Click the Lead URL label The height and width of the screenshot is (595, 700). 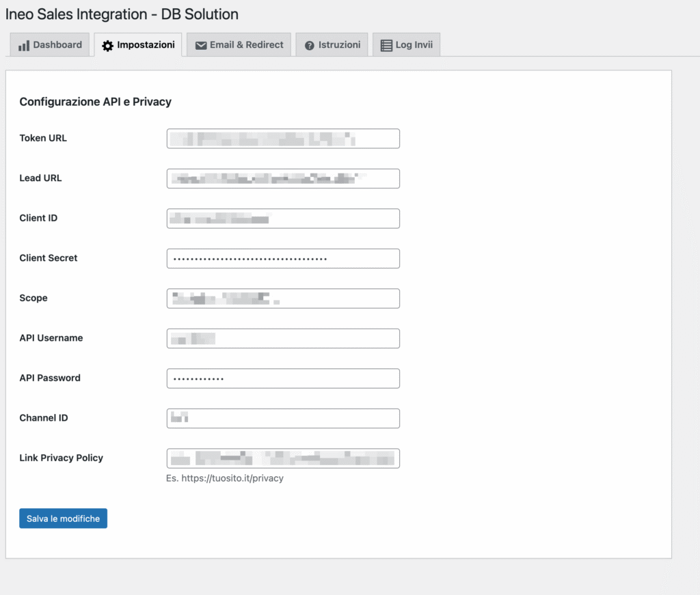click(x=40, y=178)
